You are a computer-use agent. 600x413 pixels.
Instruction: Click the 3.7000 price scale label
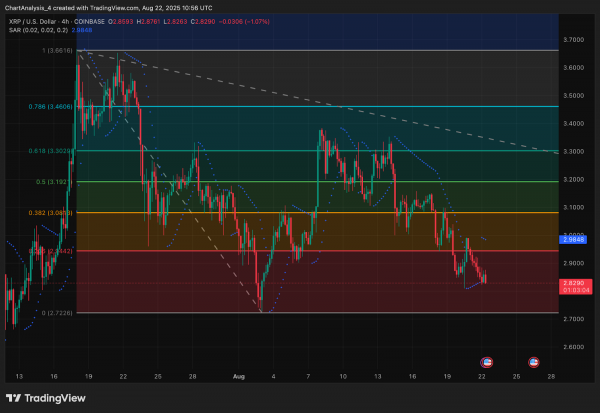coord(574,40)
